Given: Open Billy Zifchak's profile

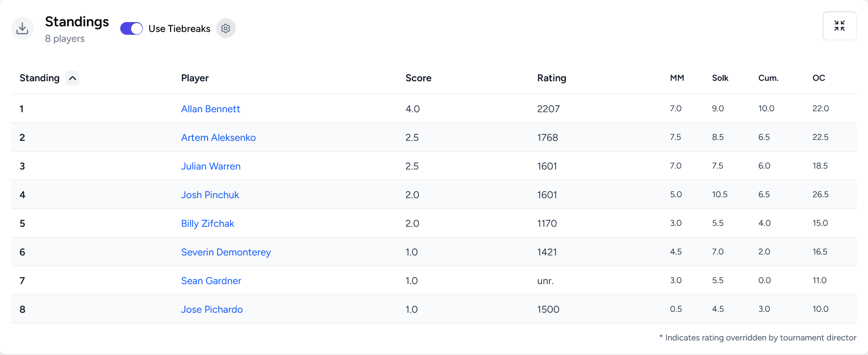Looking at the screenshot, I should pyautogui.click(x=208, y=224).
